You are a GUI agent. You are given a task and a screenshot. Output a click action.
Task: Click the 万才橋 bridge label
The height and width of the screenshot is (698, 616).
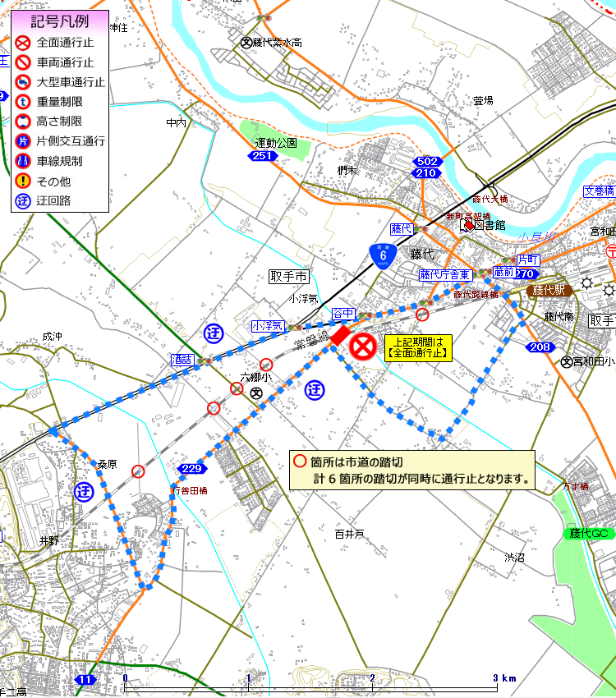pyautogui.click(x=576, y=487)
